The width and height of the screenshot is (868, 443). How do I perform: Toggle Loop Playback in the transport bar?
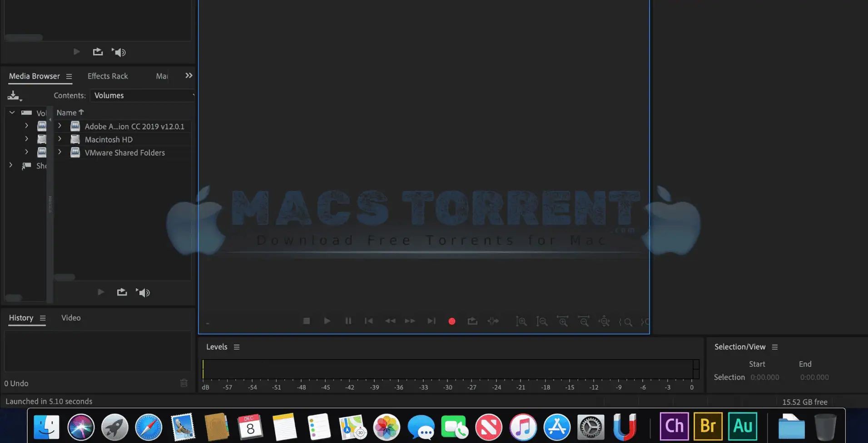(x=472, y=321)
